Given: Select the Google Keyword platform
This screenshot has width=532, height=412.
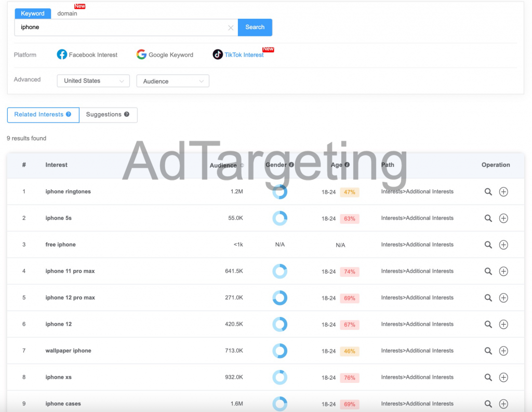Looking at the screenshot, I should [x=165, y=55].
